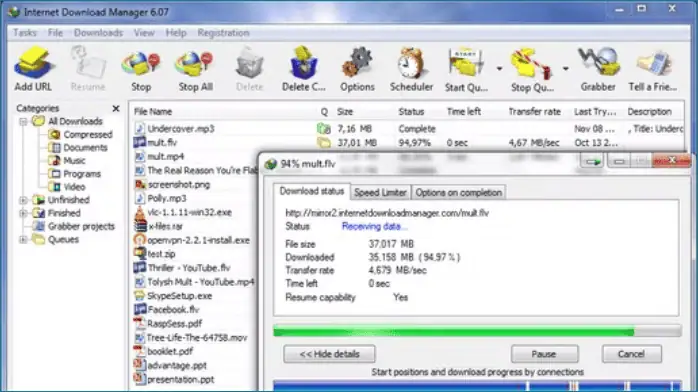This screenshot has width=698, height=392.
Task: Select the advantage.ppt file
Action: [170, 365]
